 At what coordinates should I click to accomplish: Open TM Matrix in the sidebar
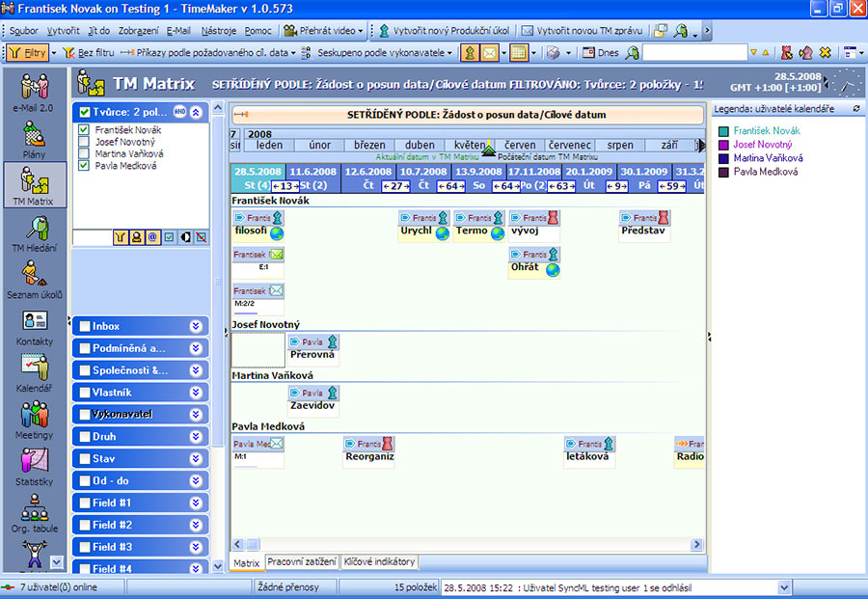point(35,183)
